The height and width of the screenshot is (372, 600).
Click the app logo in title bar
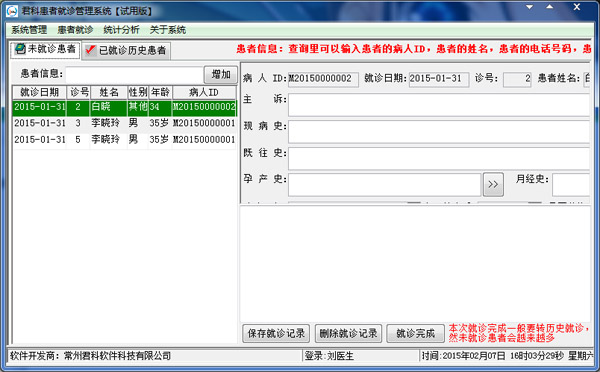(12, 11)
